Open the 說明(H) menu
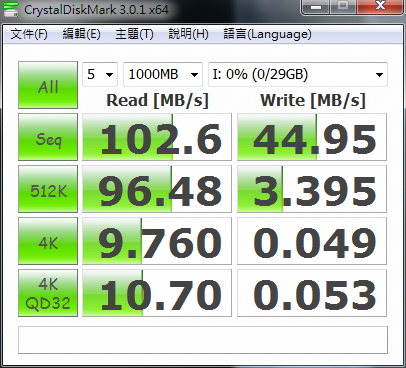 point(188,34)
